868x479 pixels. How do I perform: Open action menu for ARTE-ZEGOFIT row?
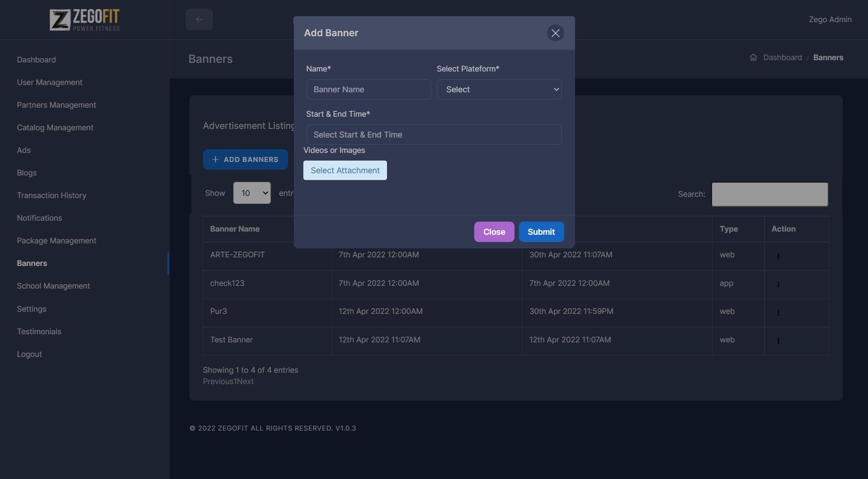pyautogui.click(x=778, y=256)
